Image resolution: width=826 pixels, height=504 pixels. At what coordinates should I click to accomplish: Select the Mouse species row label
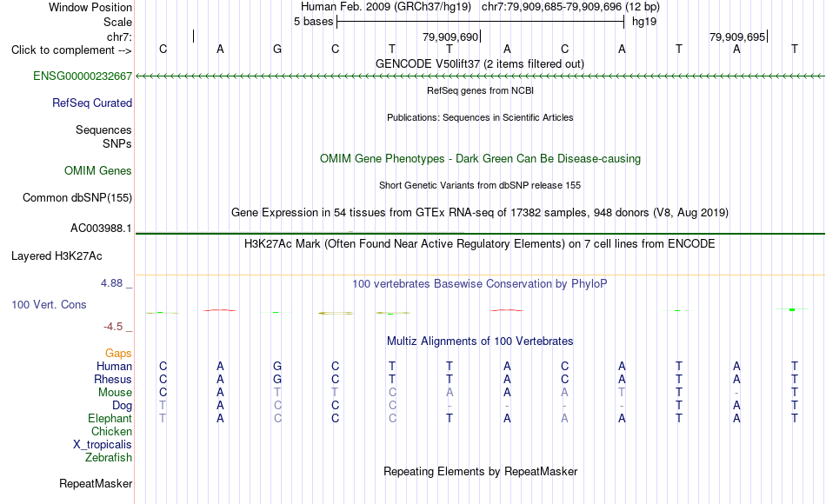coord(115,393)
